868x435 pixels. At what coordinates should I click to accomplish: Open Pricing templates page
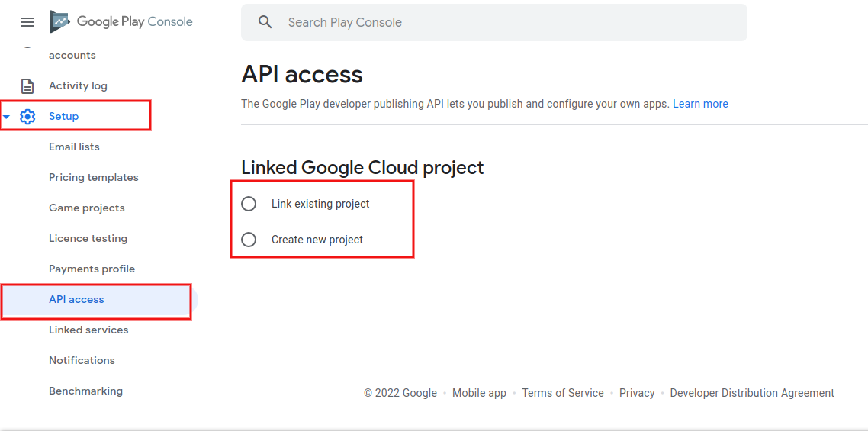click(94, 177)
